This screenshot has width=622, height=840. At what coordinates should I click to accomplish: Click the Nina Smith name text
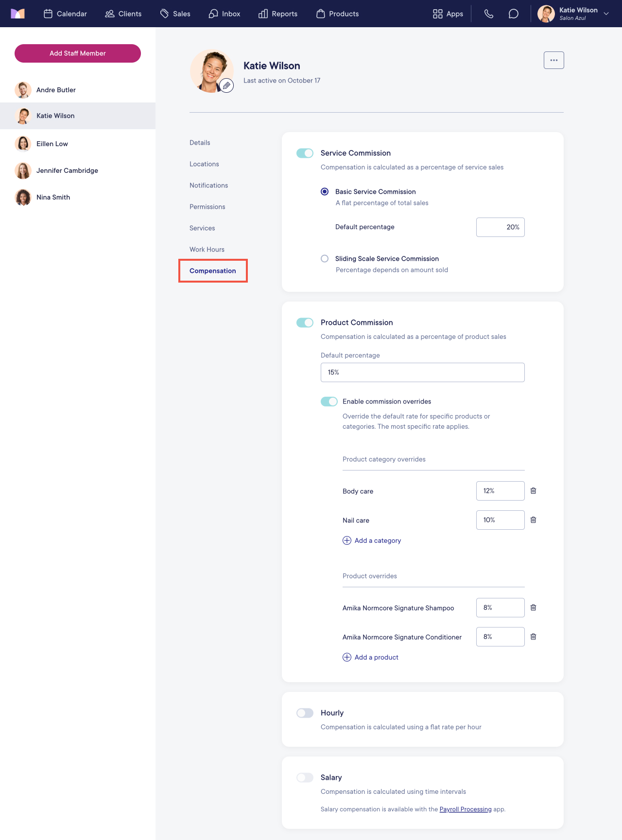(53, 197)
